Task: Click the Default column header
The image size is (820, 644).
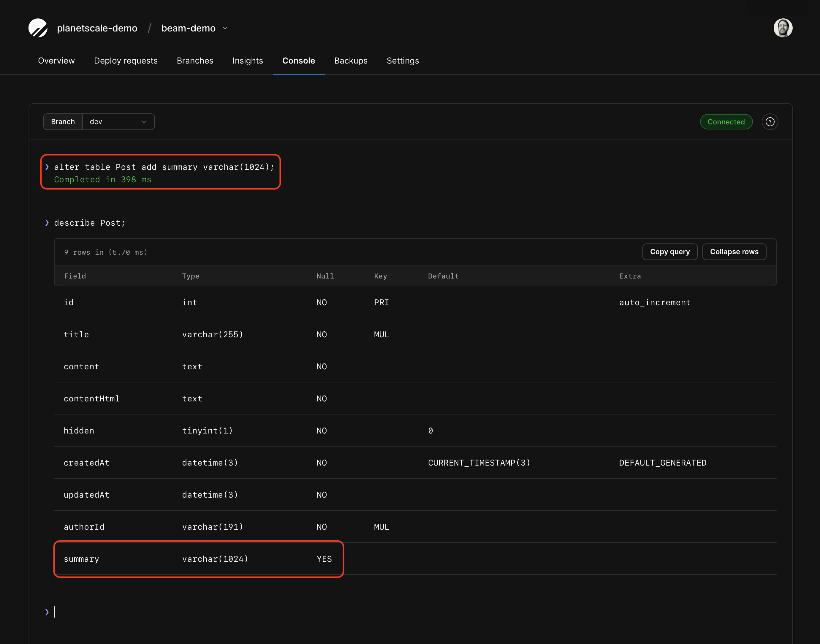Action: [443, 276]
